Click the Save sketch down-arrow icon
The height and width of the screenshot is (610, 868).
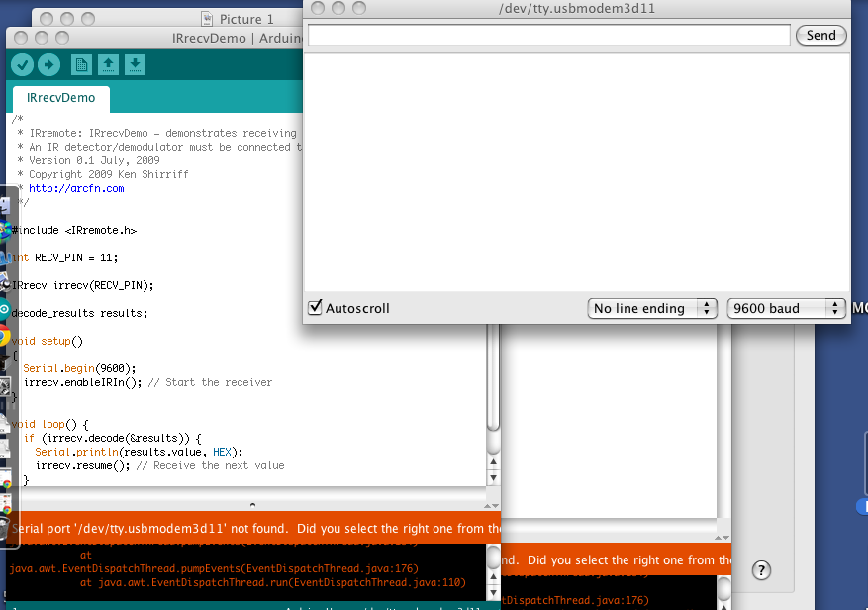135,64
